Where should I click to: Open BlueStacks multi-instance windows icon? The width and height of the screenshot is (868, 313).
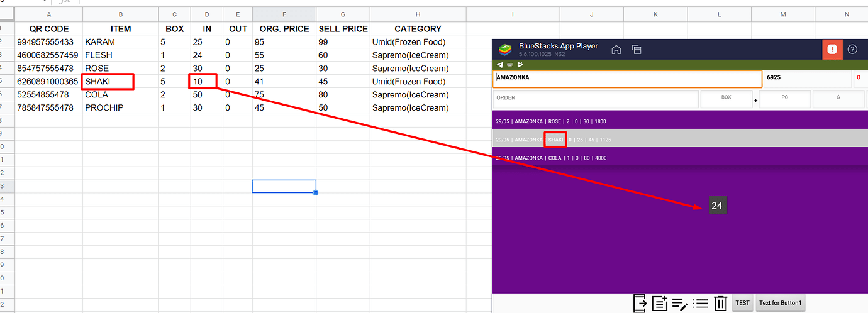click(637, 50)
